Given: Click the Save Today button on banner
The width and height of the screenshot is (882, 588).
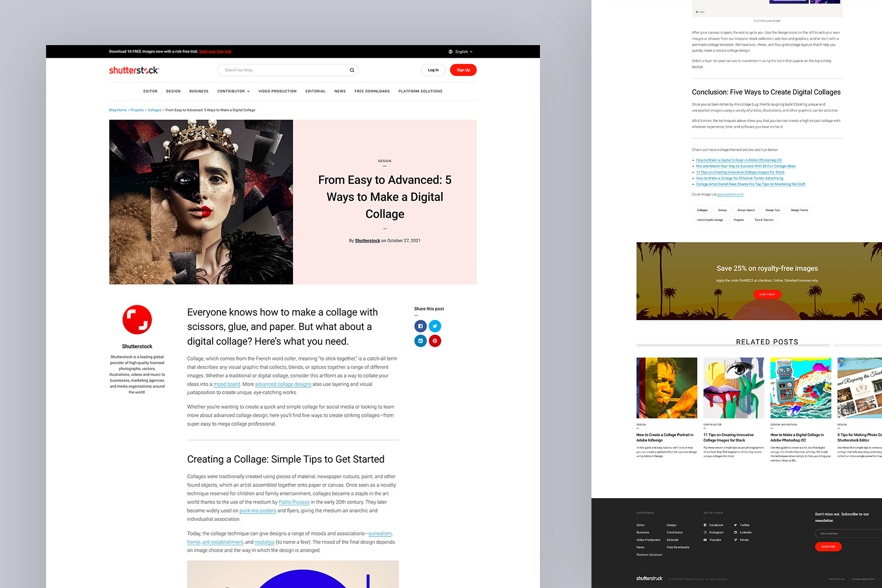Looking at the screenshot, I should [x=767, y=294].
